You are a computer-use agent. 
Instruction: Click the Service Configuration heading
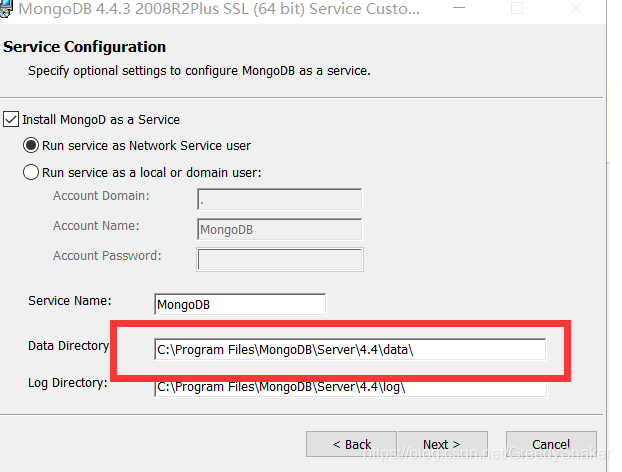pos(84,47)
